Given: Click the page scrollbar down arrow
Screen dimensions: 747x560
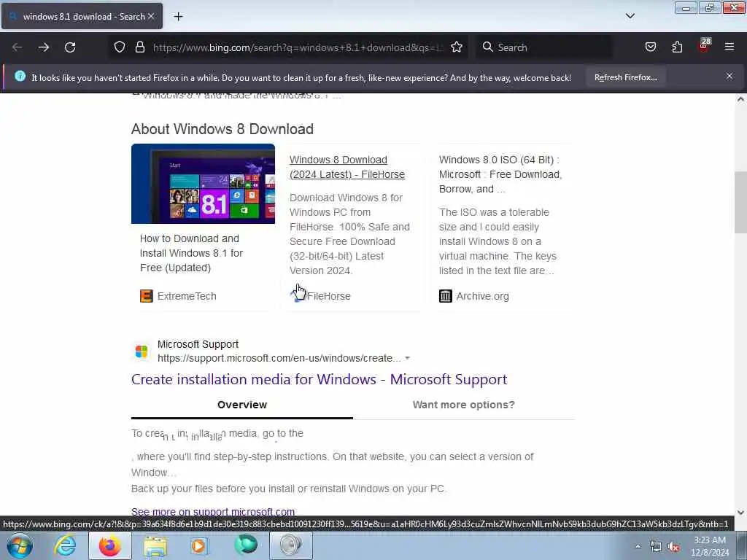Looking at the screenshot, I should click(x=740, y=513).
